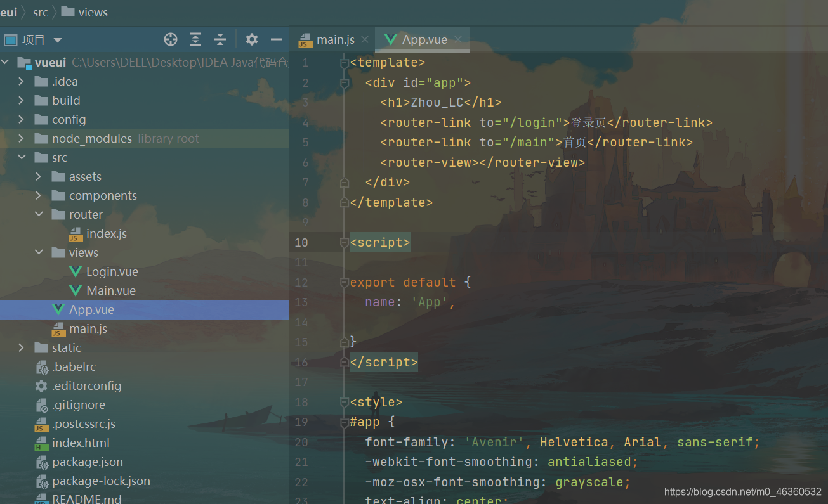828x504 pixels.
Task: Select the .gitignore file
Action: point(79,404)
